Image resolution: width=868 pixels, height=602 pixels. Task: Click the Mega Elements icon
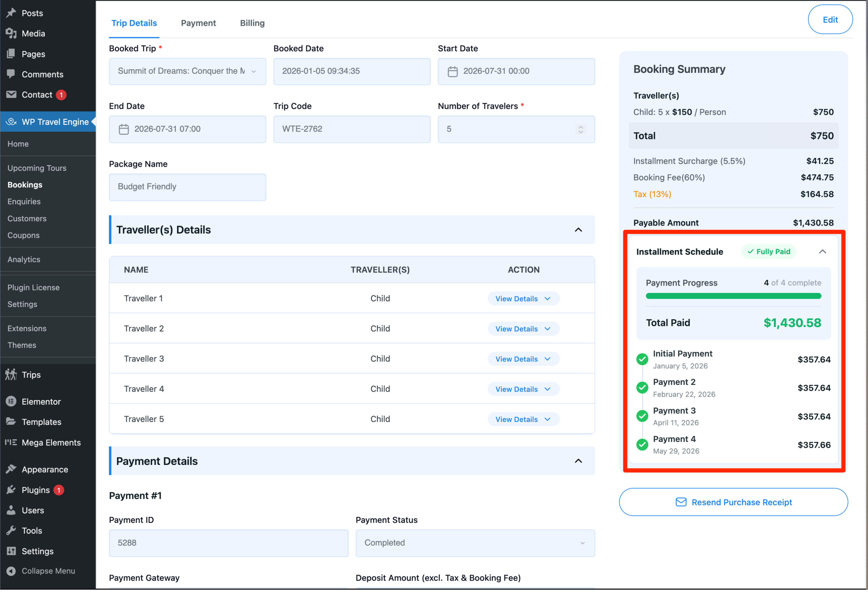(x=11, y=442)
